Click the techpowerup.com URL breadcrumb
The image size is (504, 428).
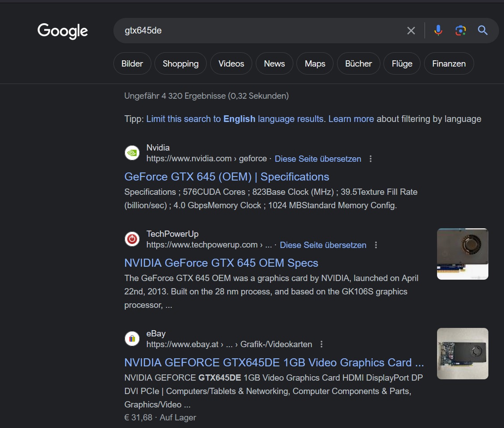tap(209, 245)
